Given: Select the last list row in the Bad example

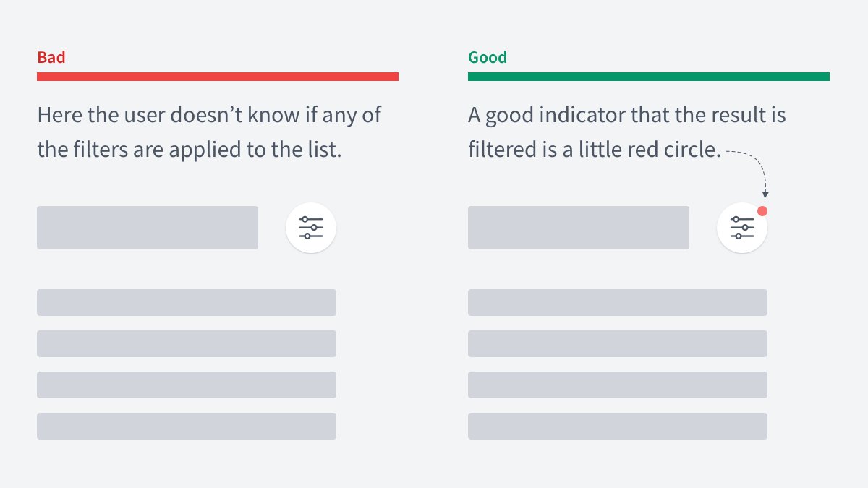Looking at the screenshot, I should [187, 426].
